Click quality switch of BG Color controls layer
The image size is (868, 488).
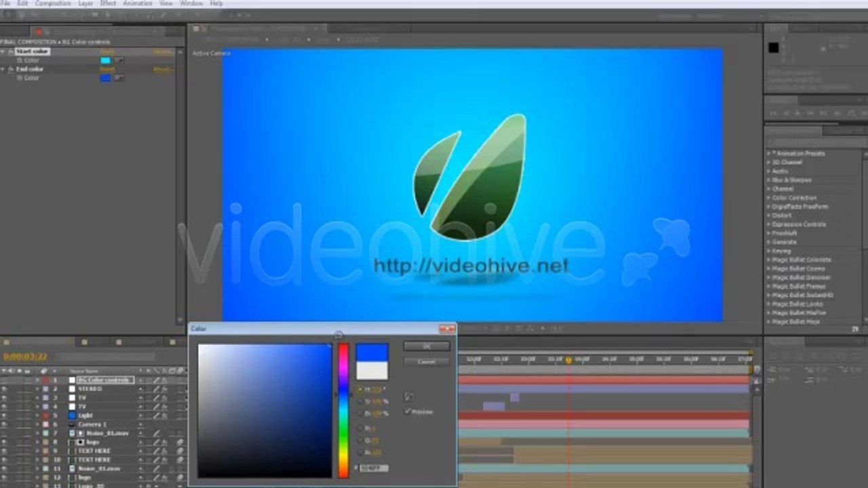155,380
